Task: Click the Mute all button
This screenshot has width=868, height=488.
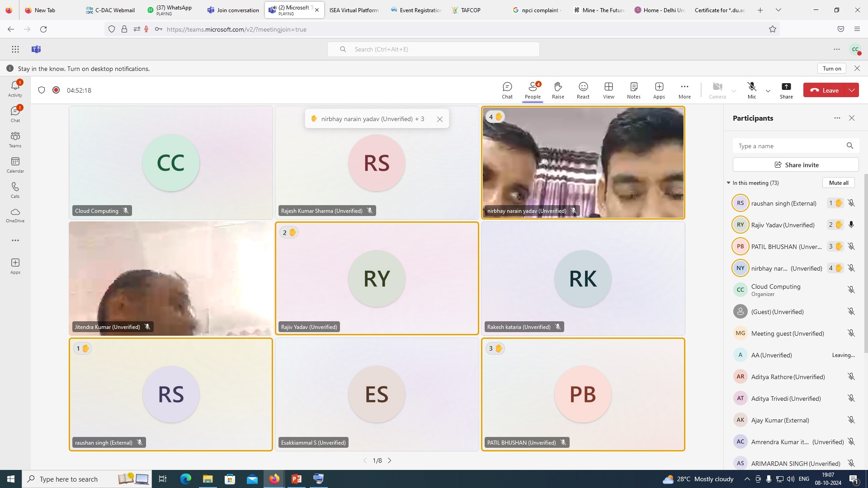Action: tap(838, 183)
